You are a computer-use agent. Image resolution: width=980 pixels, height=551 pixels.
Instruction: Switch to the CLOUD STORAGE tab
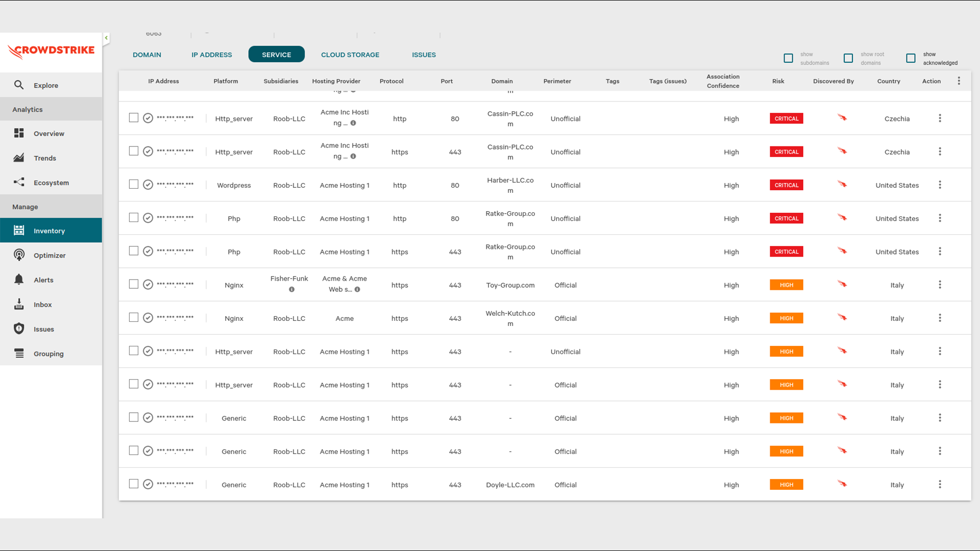[x=350, y=55]
